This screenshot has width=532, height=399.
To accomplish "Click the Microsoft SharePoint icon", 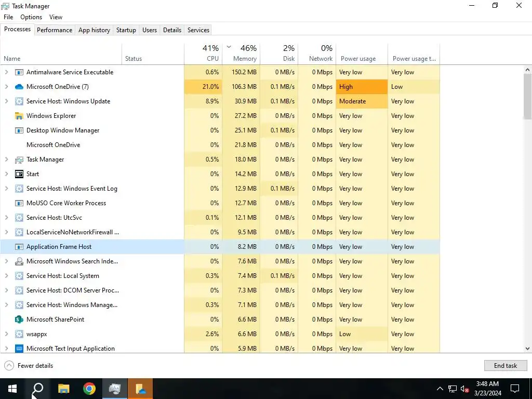I will (x=19, y=320).
